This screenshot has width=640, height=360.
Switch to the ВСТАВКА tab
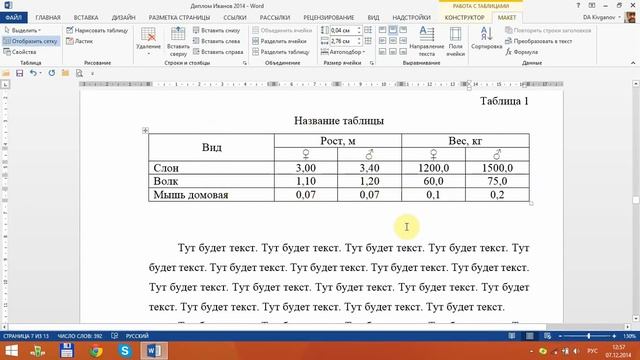click(x=86, y=18)
